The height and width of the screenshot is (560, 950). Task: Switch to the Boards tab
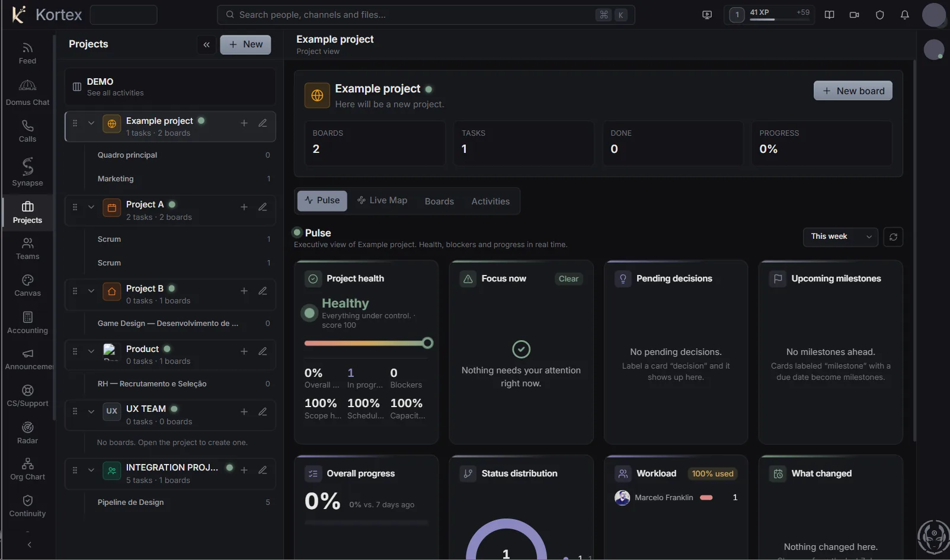(x=439, y=201)
